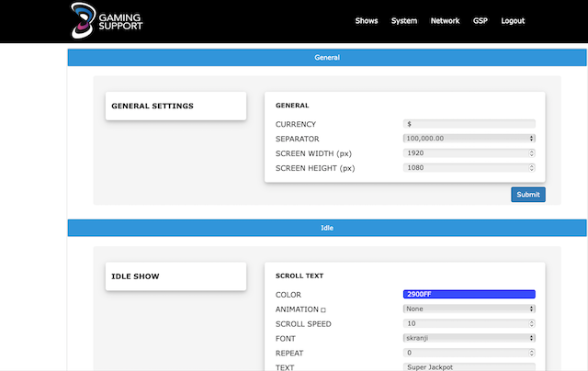The image size is (588, 371).
Task: Toggle the Animation checkbox
Action: pyautogui.click(x=323, y=310)
